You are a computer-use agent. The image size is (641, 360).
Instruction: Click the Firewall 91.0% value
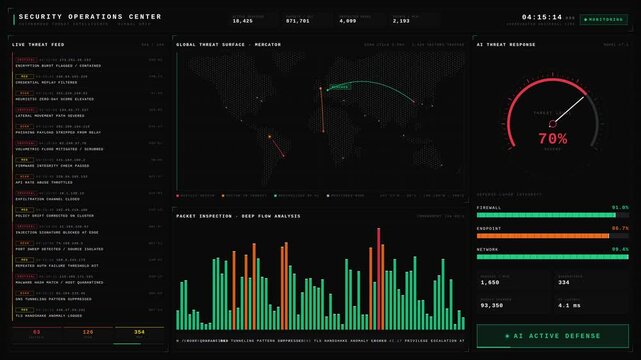click(x=620, y=208)
